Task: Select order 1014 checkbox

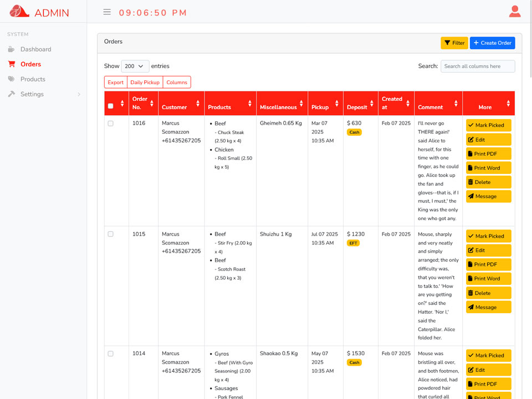Action: click(x=111, y=354)
